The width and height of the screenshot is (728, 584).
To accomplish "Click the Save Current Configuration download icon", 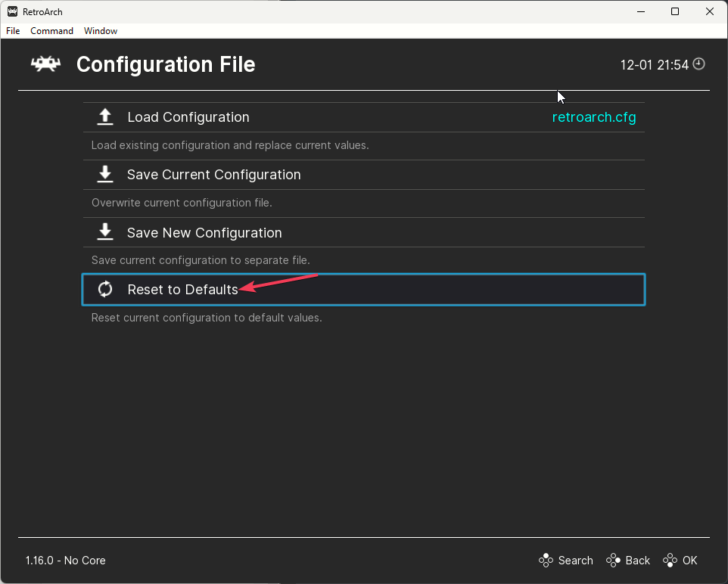I will pos(105,175).
